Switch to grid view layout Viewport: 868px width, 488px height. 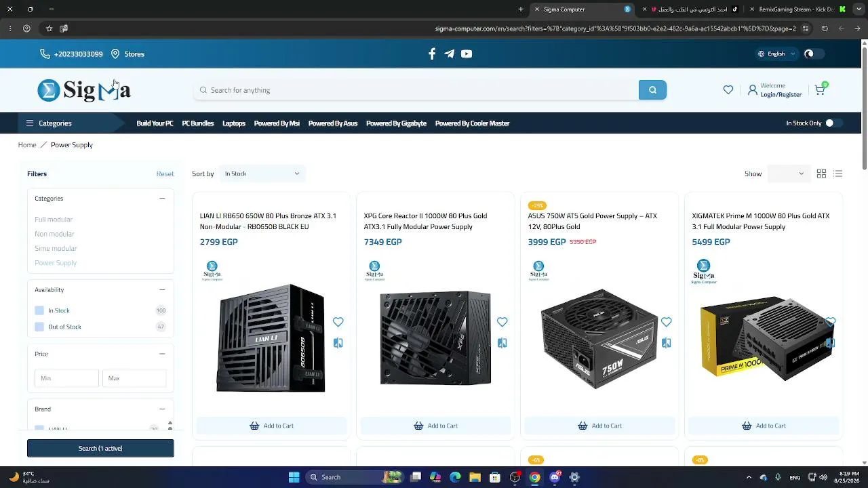[x=821, y=174]
